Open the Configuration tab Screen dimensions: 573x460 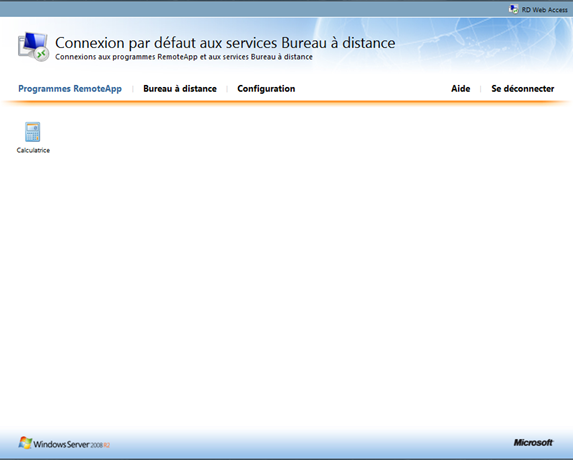pos(266,89)
